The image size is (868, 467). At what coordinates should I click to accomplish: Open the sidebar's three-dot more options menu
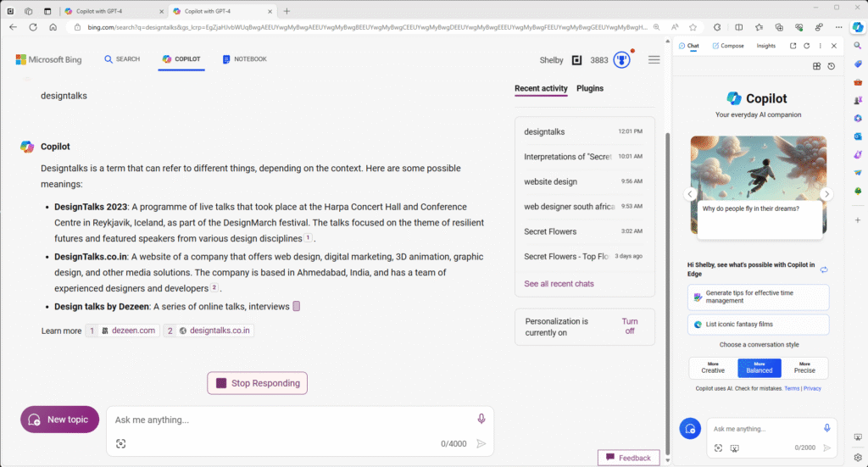tap(820, 46)
